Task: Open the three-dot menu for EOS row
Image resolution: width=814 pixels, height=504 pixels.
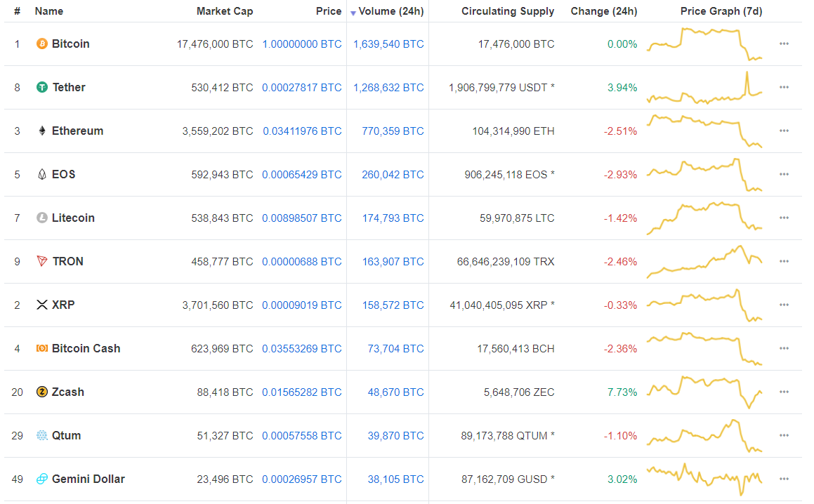Action: [x=784, y=174]
